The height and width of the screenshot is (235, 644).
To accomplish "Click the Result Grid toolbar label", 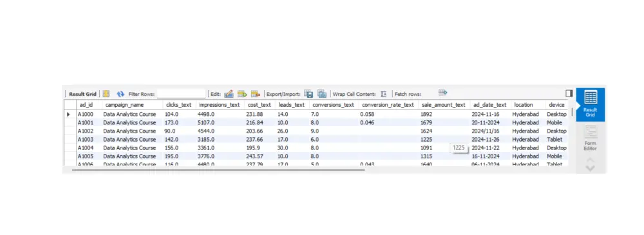I will [82, 94].
